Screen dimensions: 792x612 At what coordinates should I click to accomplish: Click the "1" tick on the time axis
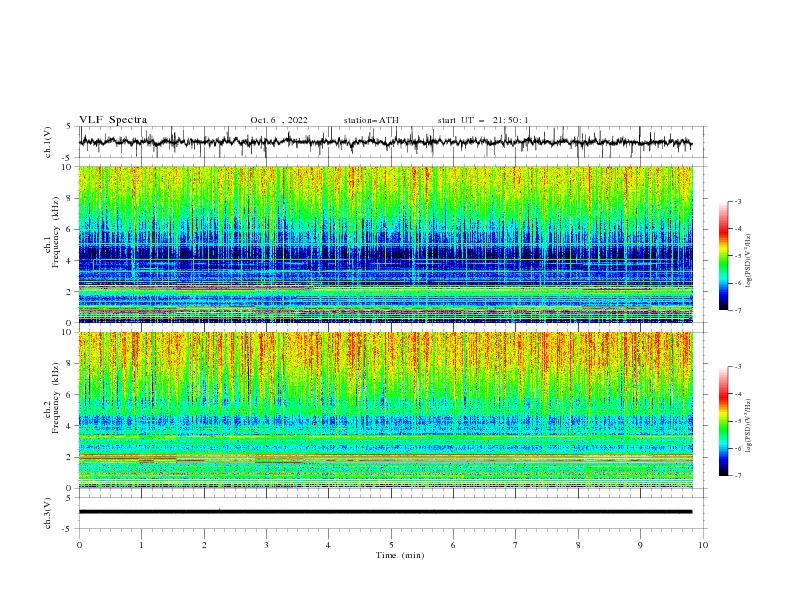click(141, 545)
